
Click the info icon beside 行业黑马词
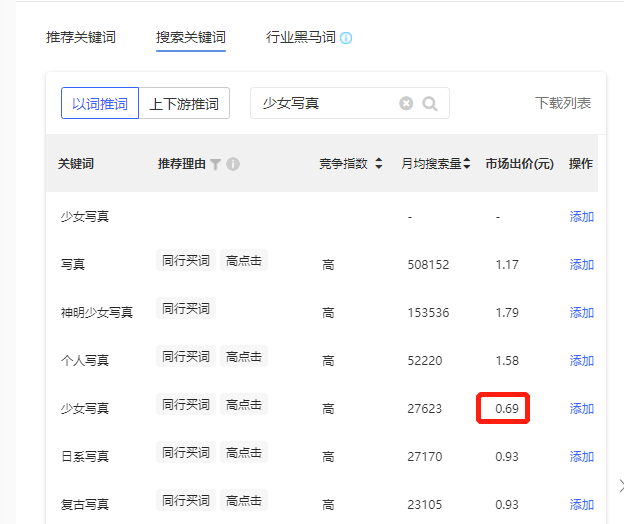click(346, 38)
